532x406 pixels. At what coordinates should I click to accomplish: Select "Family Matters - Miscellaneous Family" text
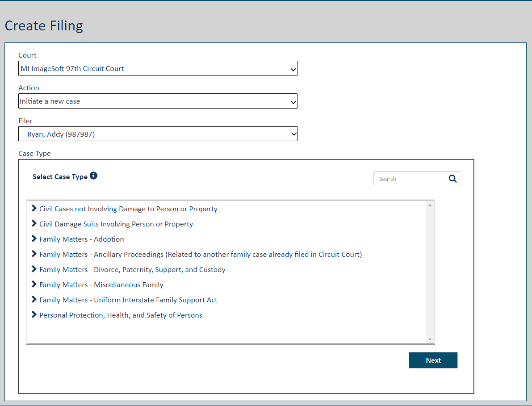click(x=101, y=285)
